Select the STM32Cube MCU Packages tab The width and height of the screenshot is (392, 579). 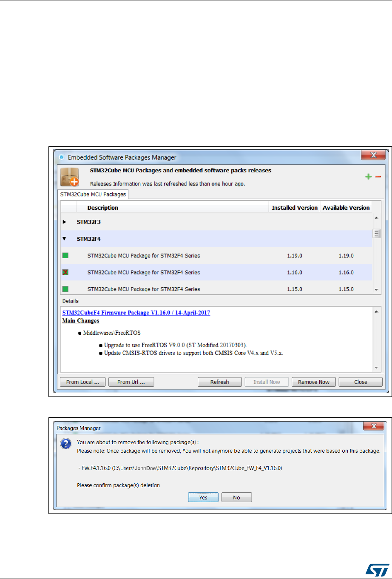tap(93, 194)
